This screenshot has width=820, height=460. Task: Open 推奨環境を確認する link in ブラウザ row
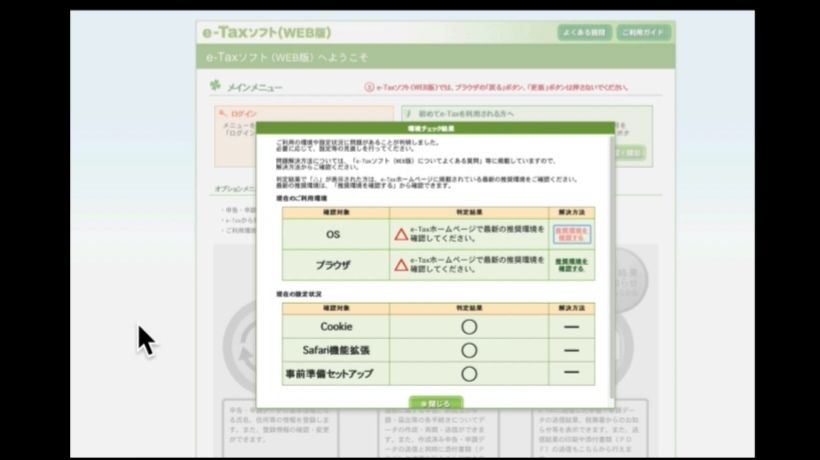[571, 265]
